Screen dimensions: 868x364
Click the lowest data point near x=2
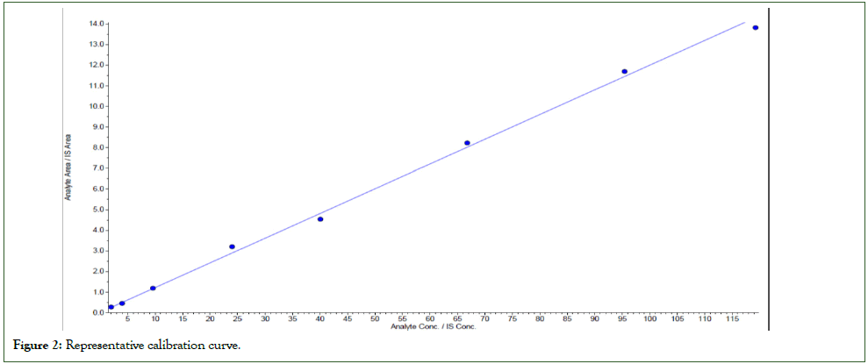[111, 307]
